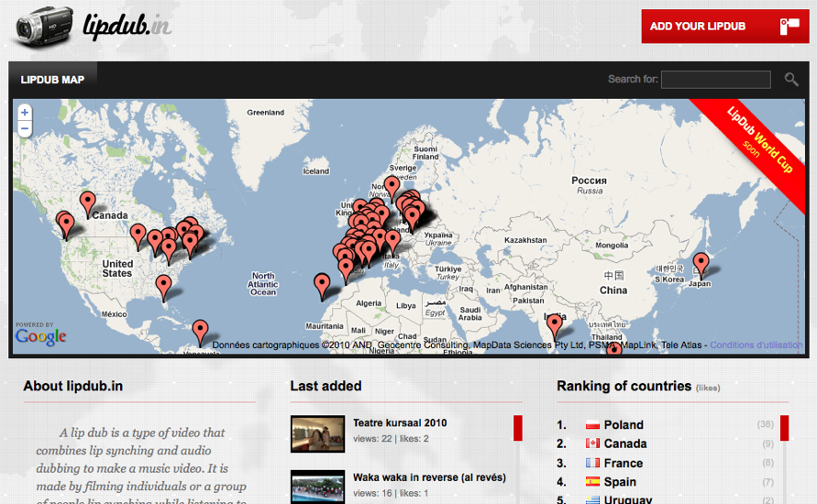
Task: Click the Canada flag icon
Action: 592,444
